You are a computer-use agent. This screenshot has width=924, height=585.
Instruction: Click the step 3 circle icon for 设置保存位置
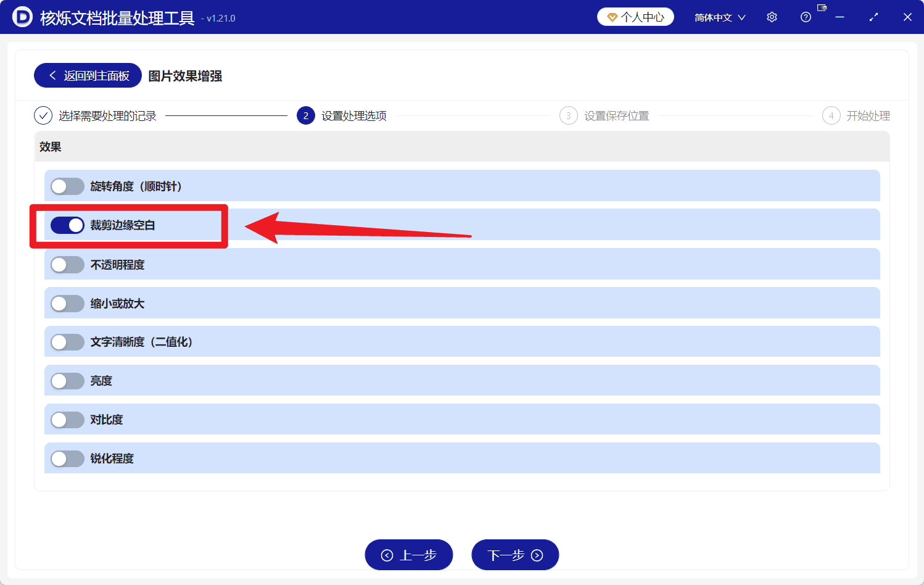coord(568,115)
